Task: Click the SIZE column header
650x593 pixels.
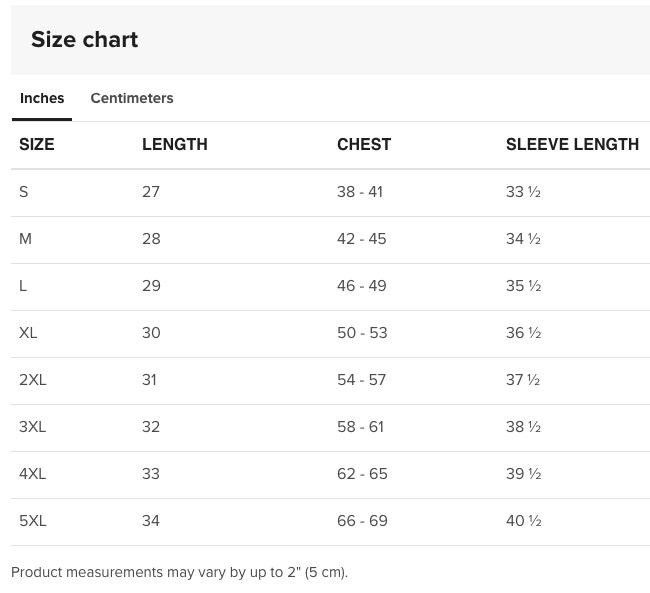Action: pyautogui.click(x=36, y=144)
